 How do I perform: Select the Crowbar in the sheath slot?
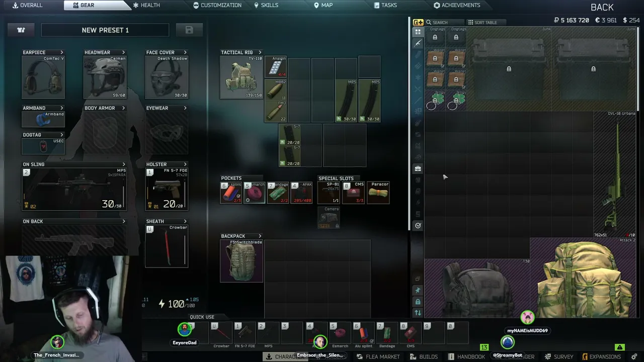(x=167, y=246)
